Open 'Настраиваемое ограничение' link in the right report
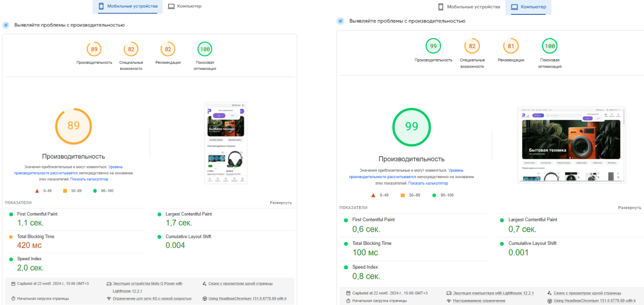This screenshot has height=305, width=644. point(479,301)
